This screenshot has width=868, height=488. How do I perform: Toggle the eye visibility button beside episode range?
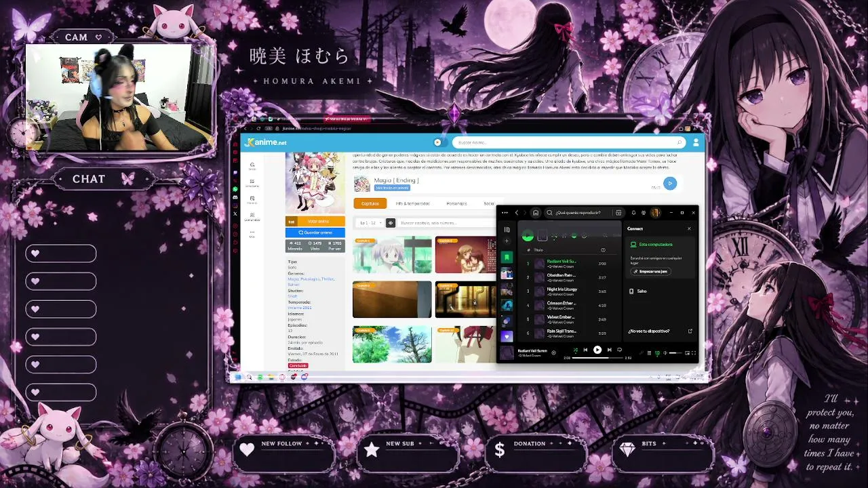click(x=390, y=223)
